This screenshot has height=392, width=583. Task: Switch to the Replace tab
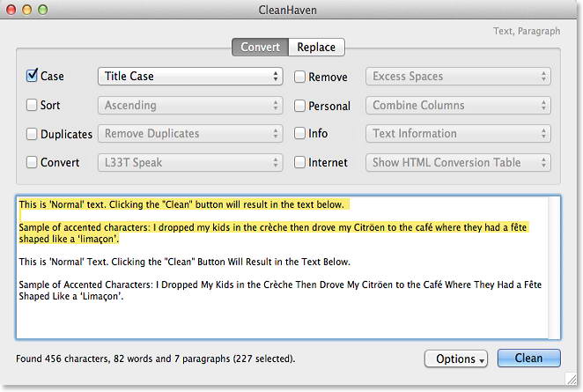316,48
